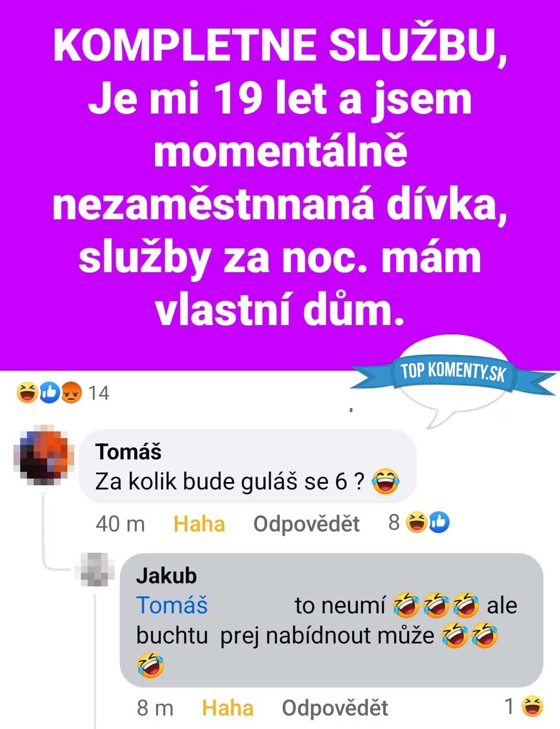560x729 pixels.
Task: Click the crying-laughing emoji in Tomáš's comment
Action: pyautogui.click(x=386, y=481)
